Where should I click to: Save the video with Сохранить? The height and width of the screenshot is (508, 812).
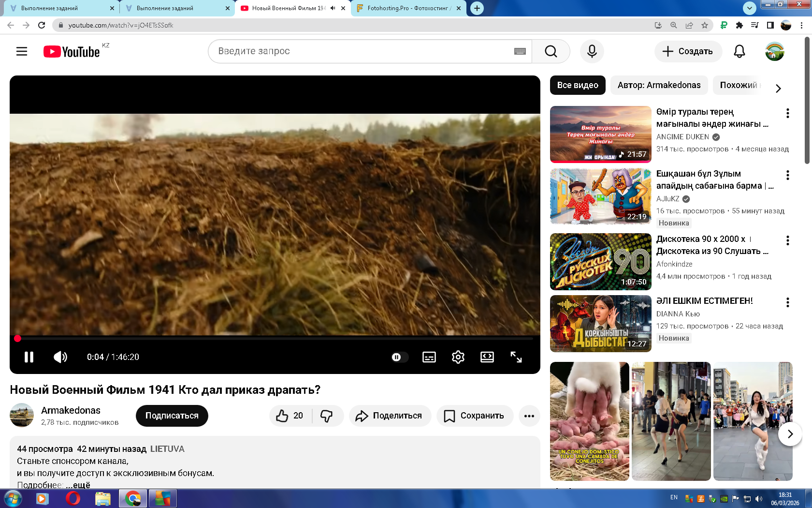(475, 416)
